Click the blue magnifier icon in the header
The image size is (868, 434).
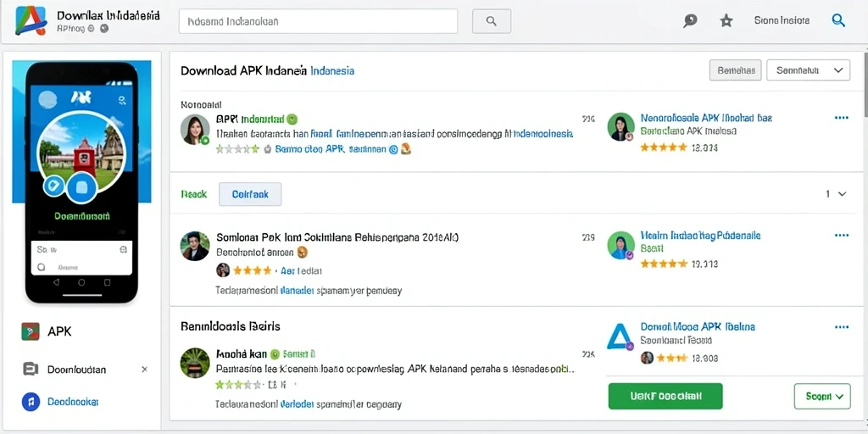pyautogui.click(x=838, y=20)
